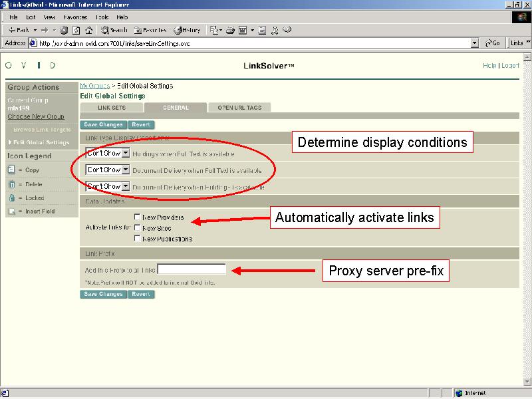Screen dimensions: 532x399
Task: Open the Help link beside Logoff
Action: (489, 65)
